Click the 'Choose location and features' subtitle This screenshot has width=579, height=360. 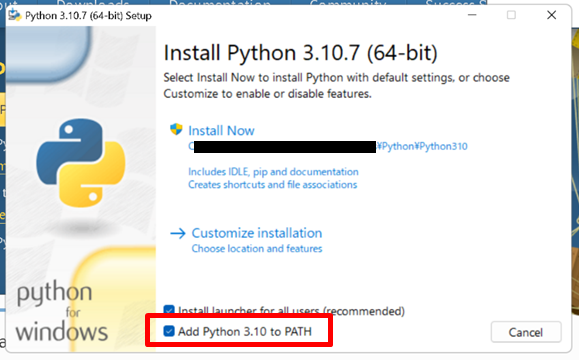[x=257, y=248]
